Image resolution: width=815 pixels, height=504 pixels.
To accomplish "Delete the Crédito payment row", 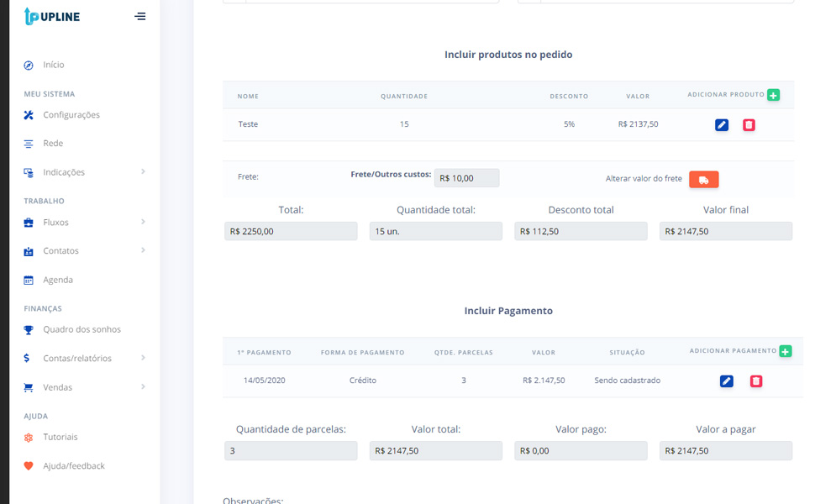I will 755,381.
